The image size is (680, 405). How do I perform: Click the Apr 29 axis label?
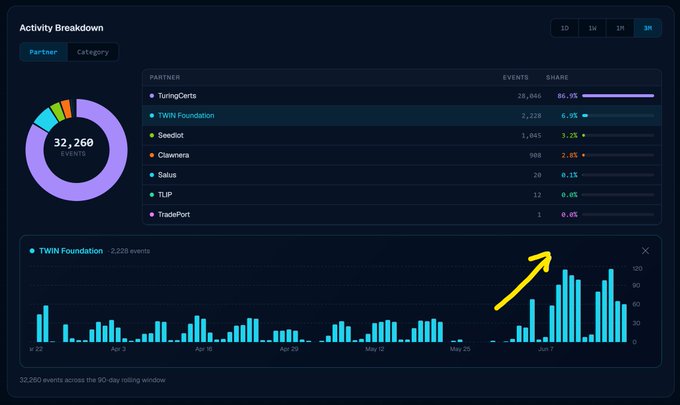point(289,349)
